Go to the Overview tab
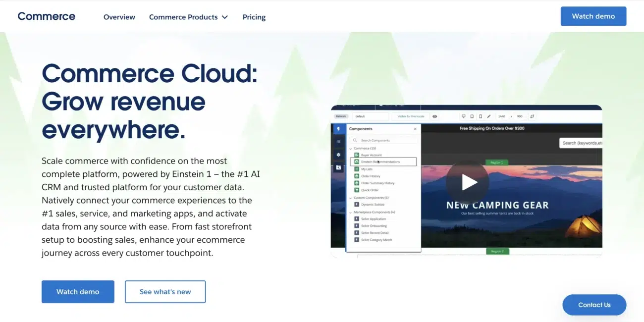The width and height of the screenshot is (644, 322). (119, 16)
